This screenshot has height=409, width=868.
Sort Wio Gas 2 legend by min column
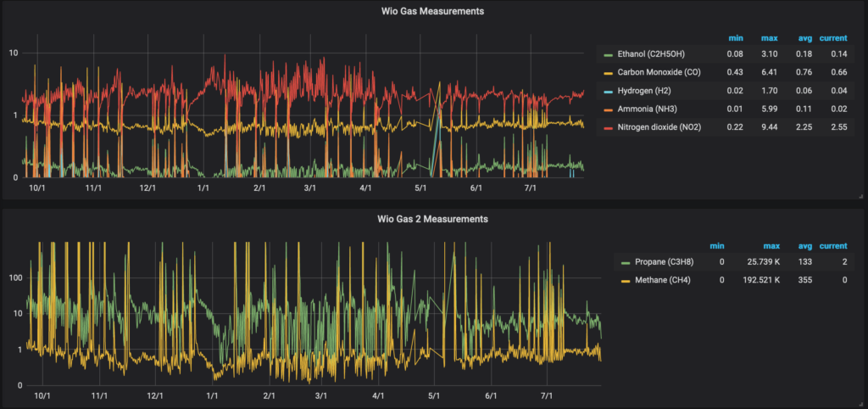pos(717,245)
